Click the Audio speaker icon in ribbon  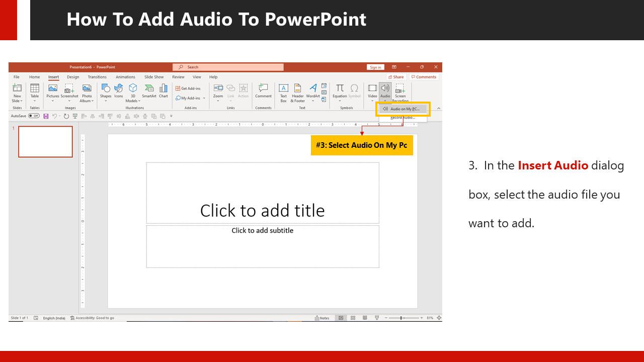(x=385, y=88)
